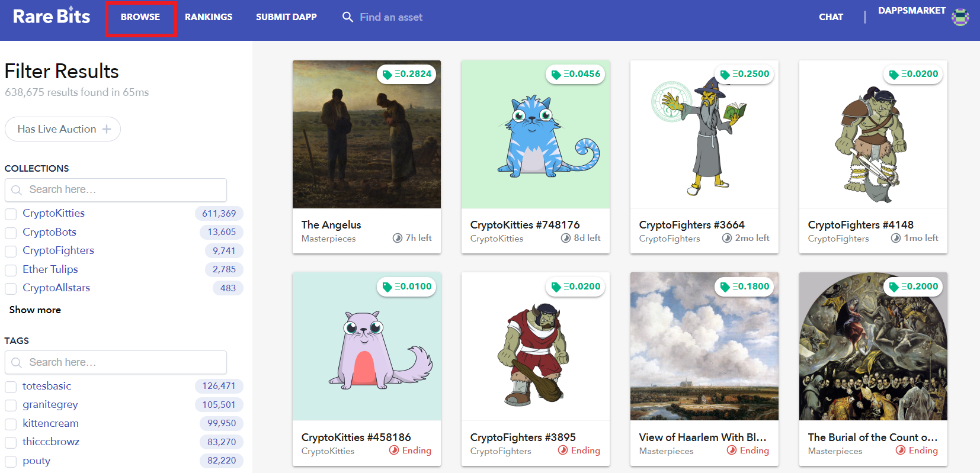The width and height of the screenshot is (980, 473).
Task: Open the DAPPSMARKET account menu
Action: click(912, 11)
